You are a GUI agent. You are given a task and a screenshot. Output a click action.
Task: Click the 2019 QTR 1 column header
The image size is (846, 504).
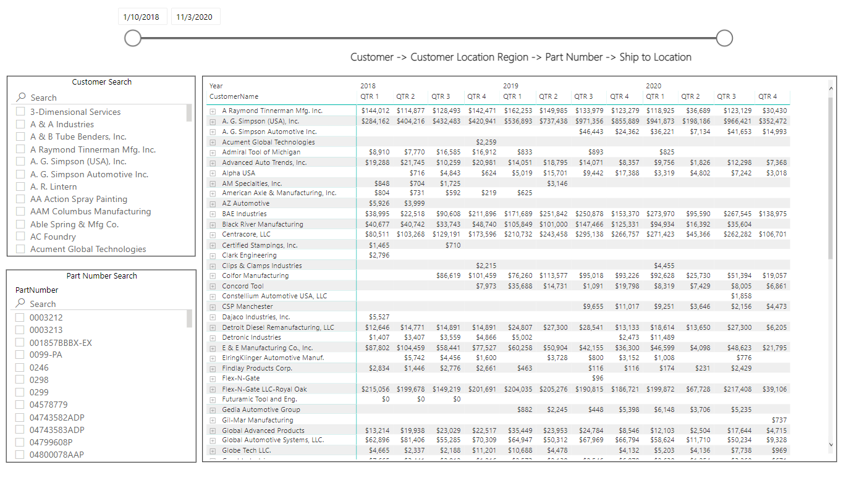pos(512,96)
